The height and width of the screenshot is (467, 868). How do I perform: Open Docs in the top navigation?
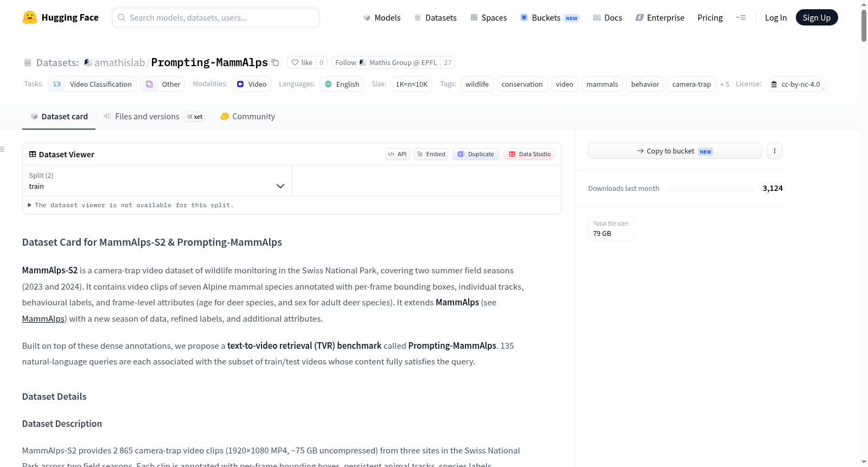click(607, 17)
